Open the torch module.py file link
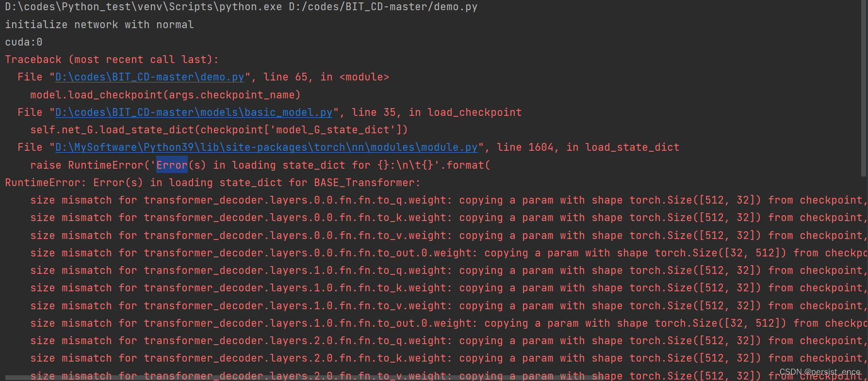The width and height of the screenshot is (868, 381). tap(266, 147)
